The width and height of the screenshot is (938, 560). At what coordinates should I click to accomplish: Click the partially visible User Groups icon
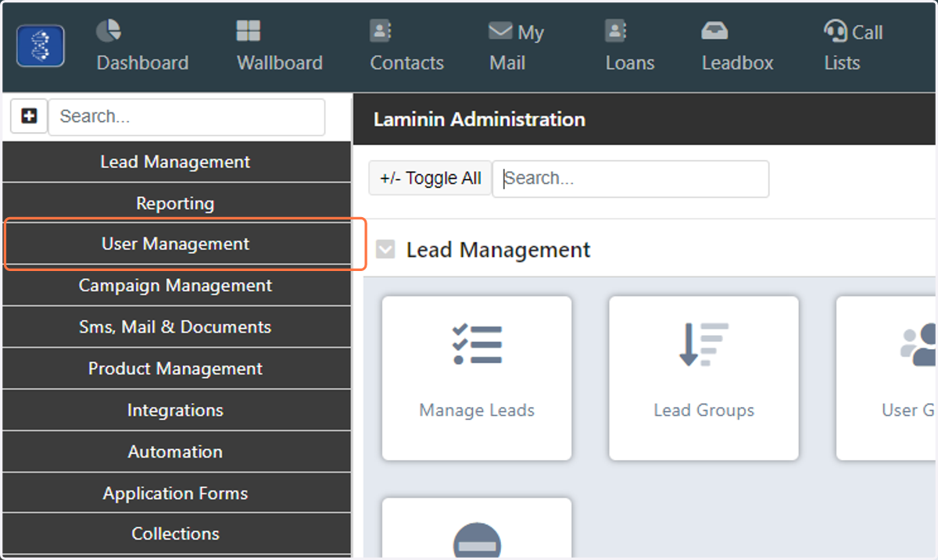[x=918, y=344]
